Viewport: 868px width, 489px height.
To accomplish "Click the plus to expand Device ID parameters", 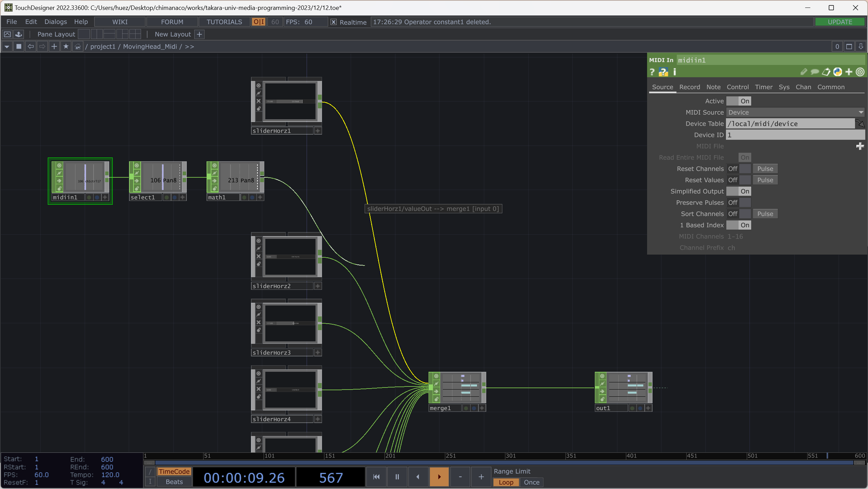I will pos(860,146).
